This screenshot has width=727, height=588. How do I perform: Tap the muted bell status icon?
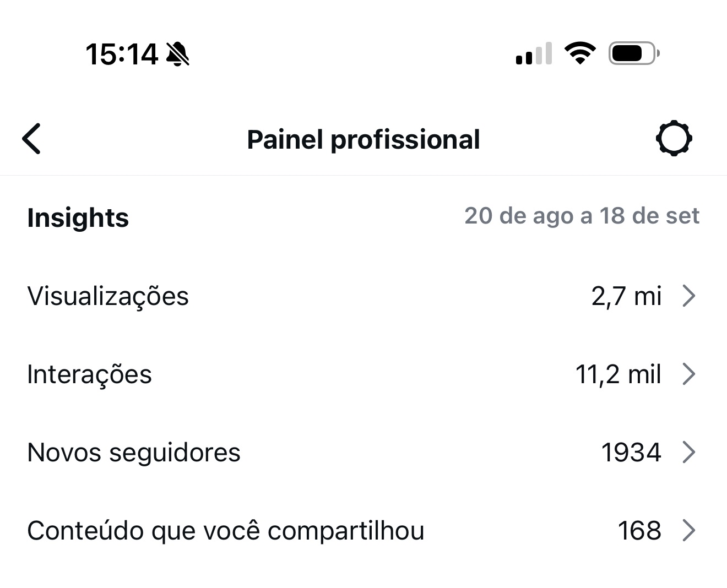(178, 55)
